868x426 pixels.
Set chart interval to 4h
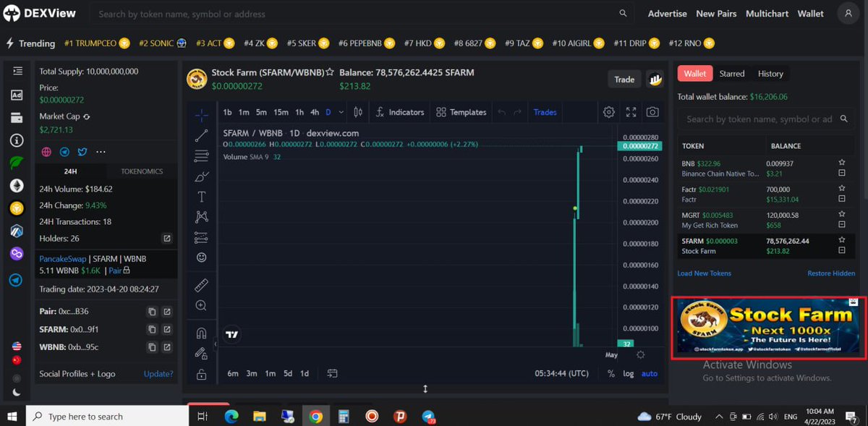315,112
